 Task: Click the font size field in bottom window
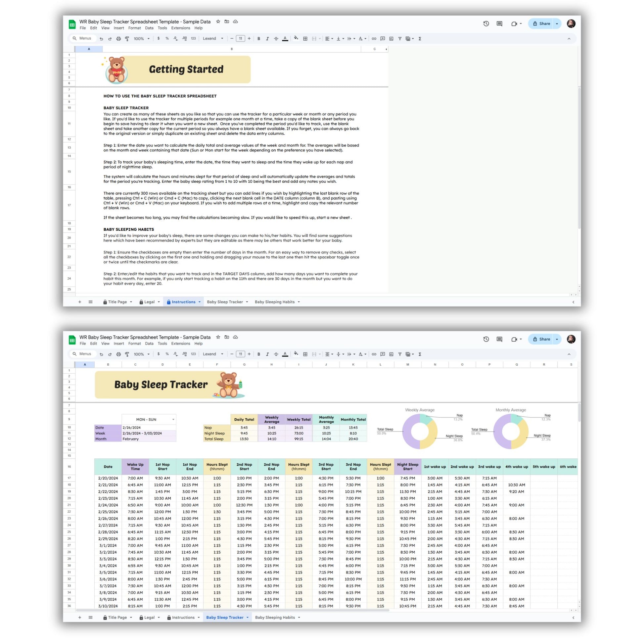pyautogui.click(x=240, y=354)
